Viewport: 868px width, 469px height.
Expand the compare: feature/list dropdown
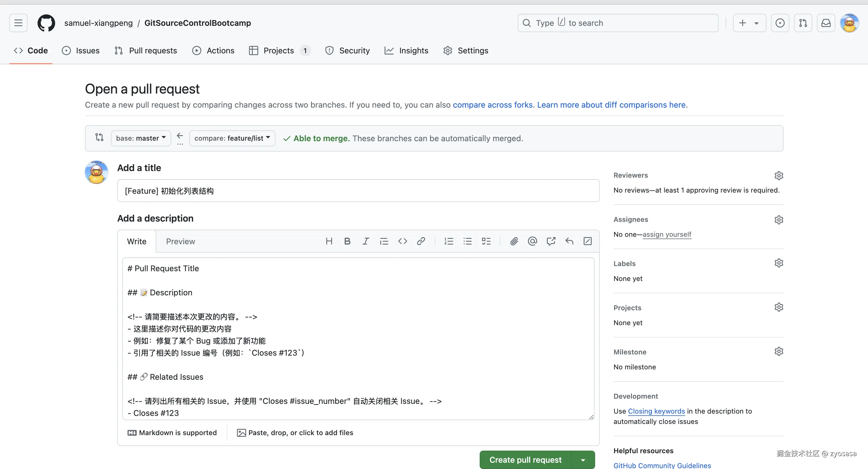click(x=232, y=138)
